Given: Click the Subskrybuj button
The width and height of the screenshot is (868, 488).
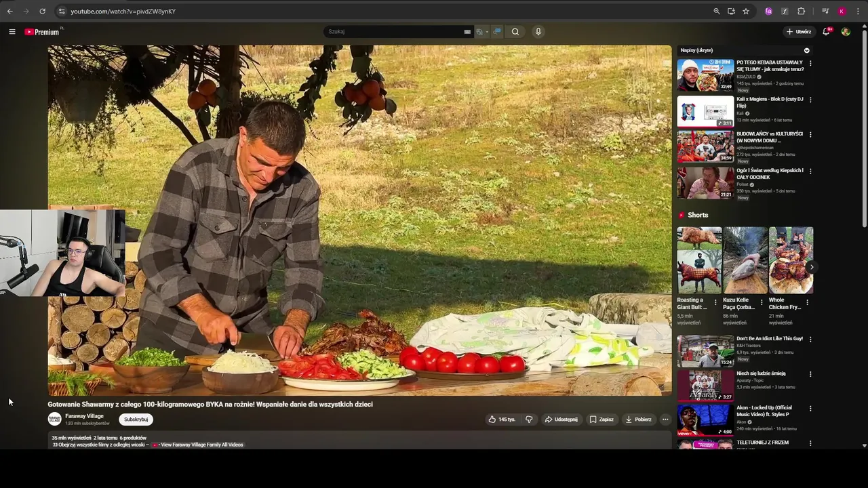Looking at the screenshot, I should click(x=136, y=420).
